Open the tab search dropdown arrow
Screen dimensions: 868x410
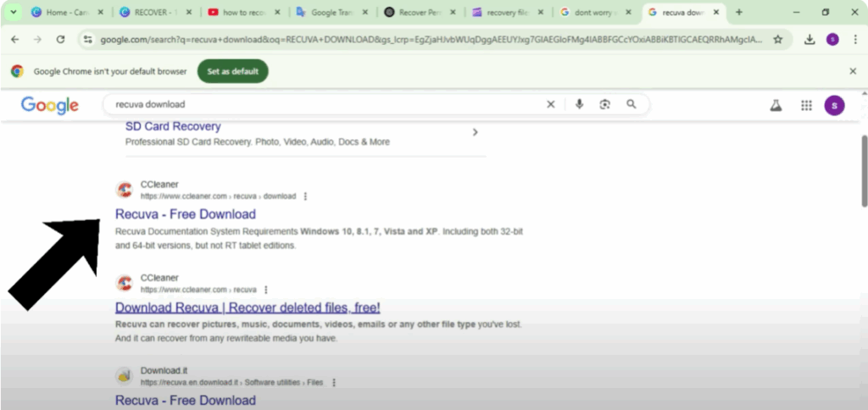click(x=14, y=12)
